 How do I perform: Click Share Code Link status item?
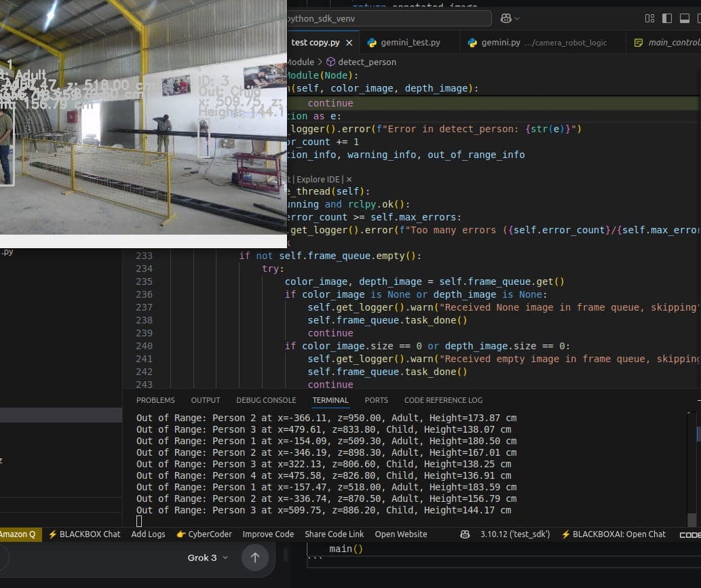334,534
